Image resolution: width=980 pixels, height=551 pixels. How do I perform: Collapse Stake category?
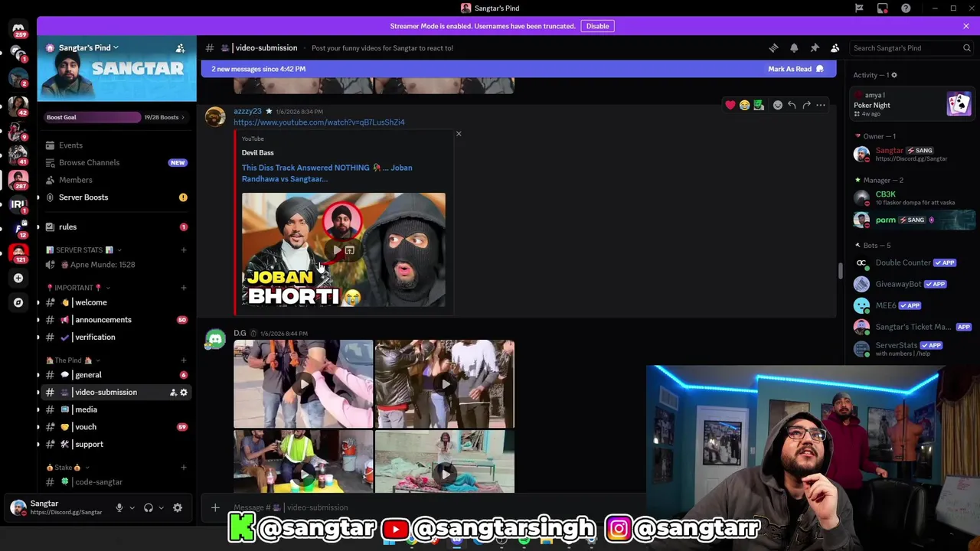click(x=67, y=468)
